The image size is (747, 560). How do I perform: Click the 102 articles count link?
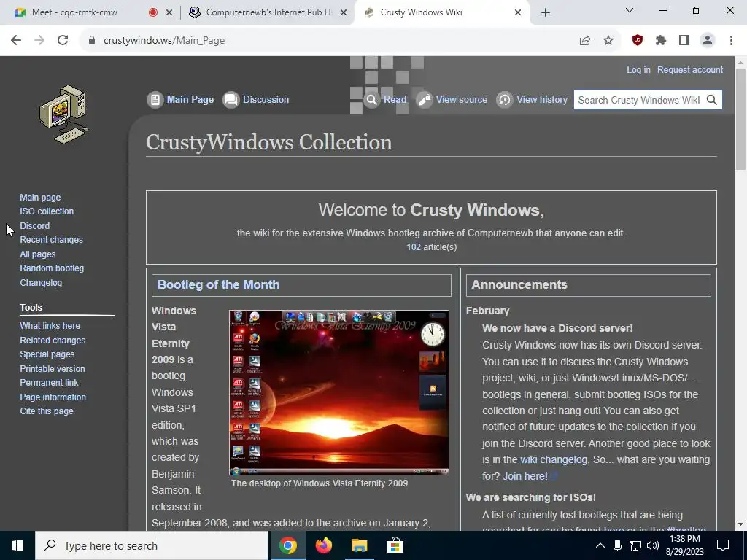tap(414, 246)
